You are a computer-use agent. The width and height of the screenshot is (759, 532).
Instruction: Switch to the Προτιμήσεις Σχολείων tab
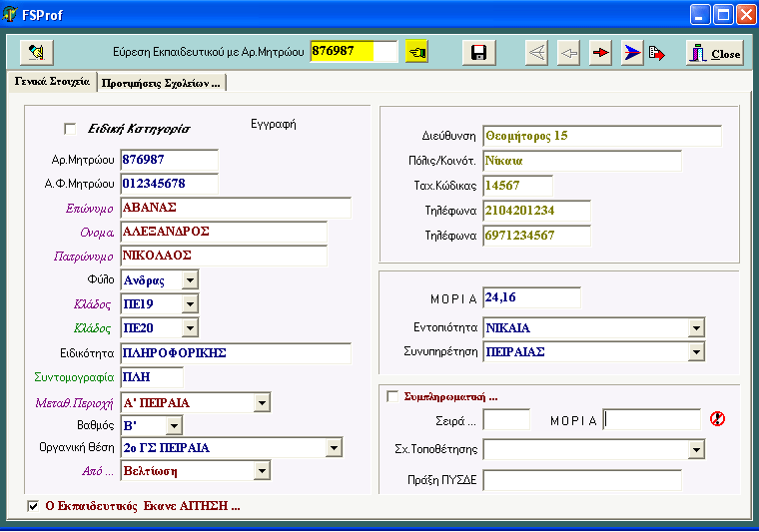pyautogui.click(x=161, y=83)
